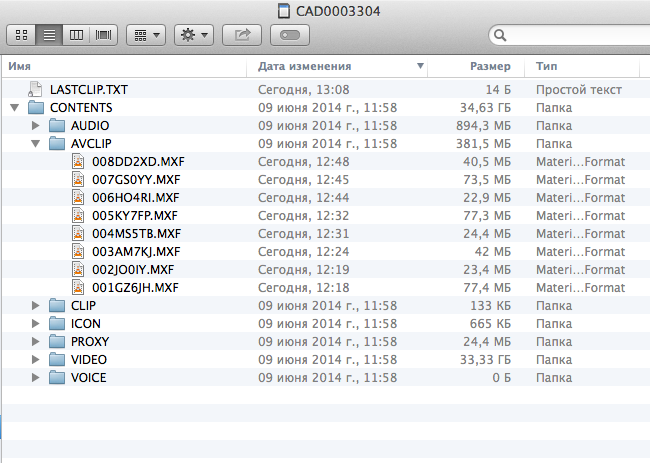Open the item arrangement dropdown

(x=146, y=35)
